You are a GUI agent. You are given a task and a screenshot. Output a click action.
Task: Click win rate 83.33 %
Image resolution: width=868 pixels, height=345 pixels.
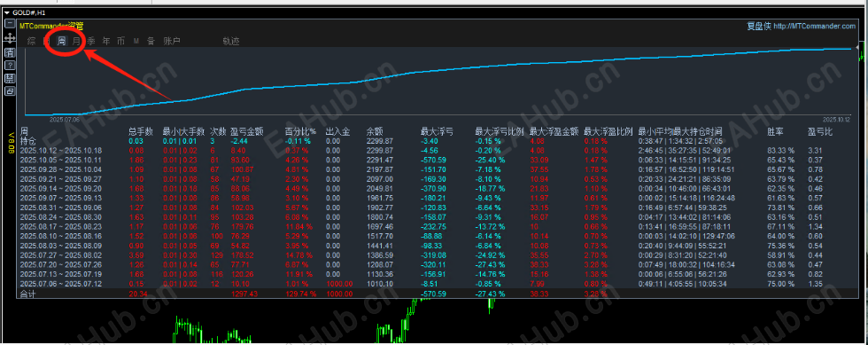click(780, 150)
